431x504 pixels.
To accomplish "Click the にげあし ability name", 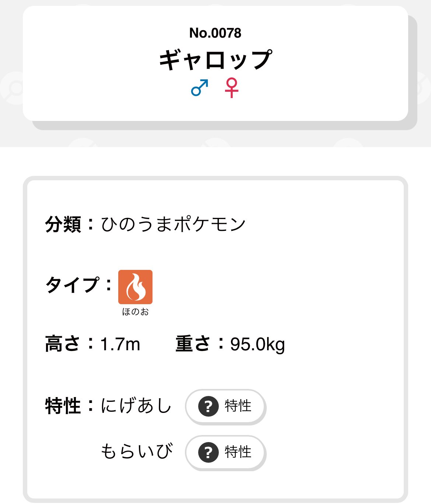I will point(136,406).
